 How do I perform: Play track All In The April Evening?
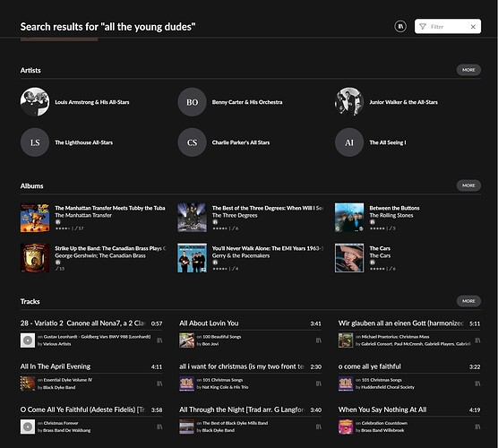56,366
